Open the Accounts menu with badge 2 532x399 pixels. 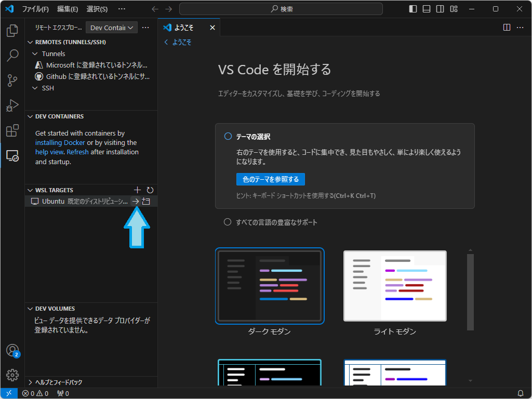click(12, 350)
